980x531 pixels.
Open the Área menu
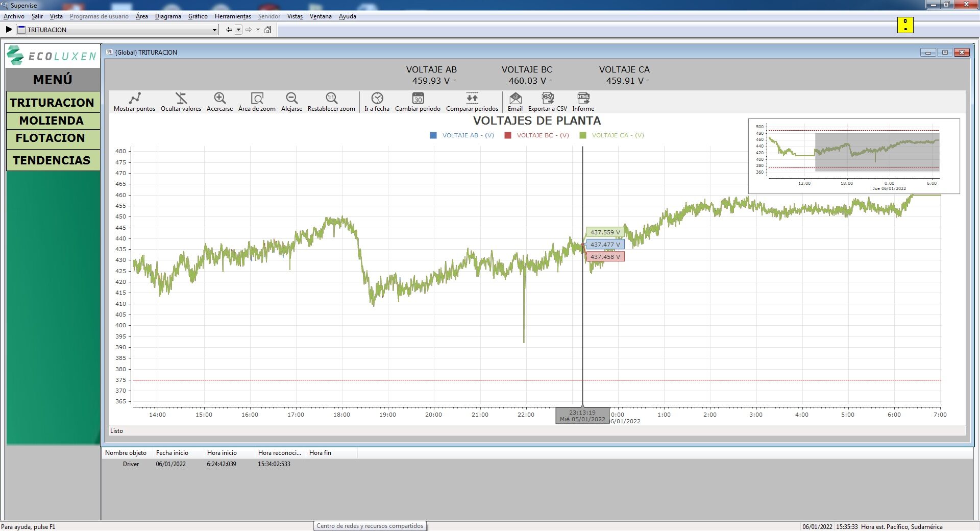tap(141, 16)
